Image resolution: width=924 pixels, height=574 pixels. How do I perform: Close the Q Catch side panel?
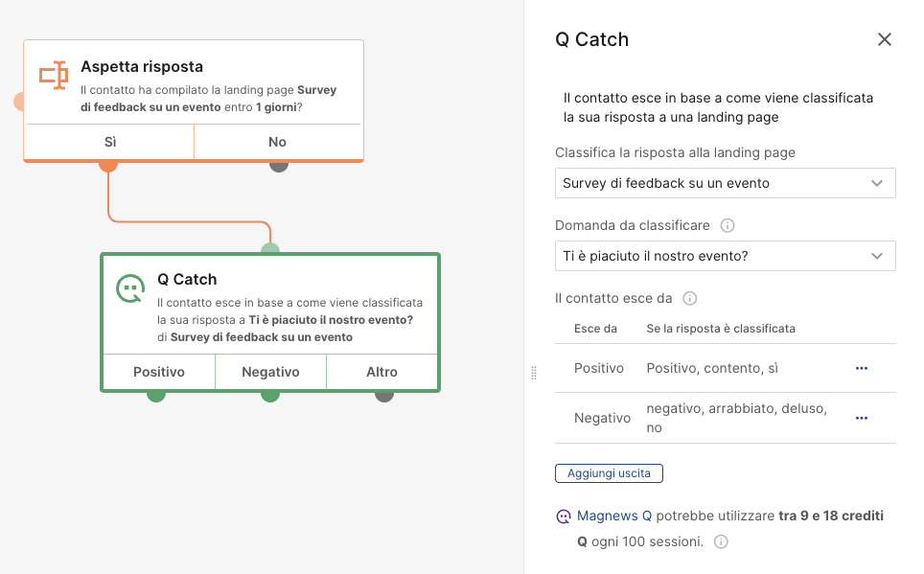[884, 39]
